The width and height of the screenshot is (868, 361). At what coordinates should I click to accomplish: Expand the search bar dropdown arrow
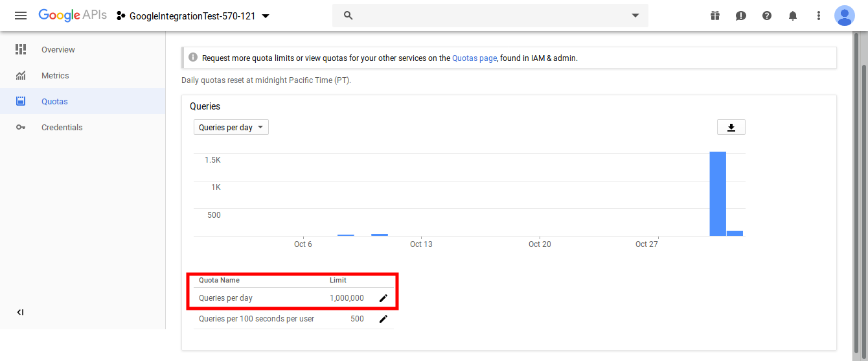point(635,16)
